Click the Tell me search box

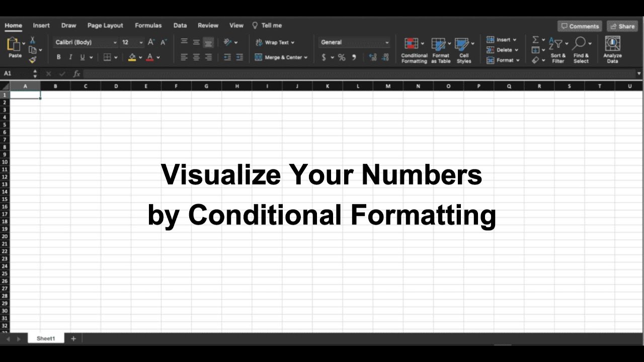pos(267,26)
